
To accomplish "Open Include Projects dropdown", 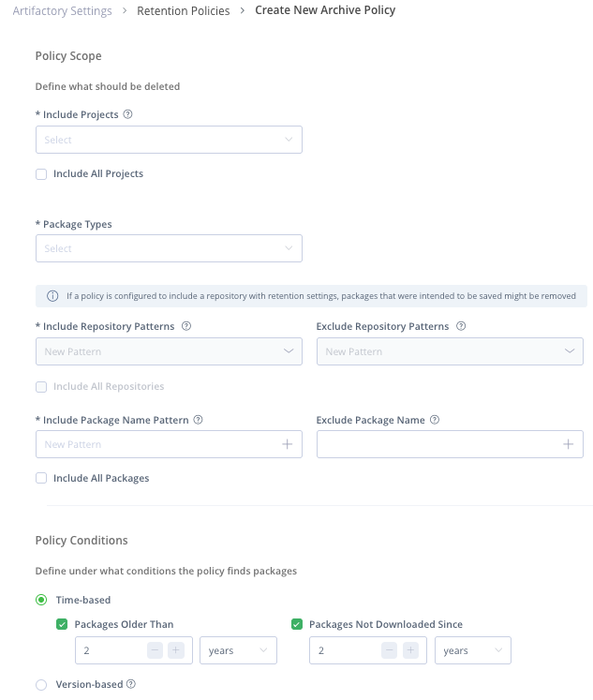I will 169,140.
